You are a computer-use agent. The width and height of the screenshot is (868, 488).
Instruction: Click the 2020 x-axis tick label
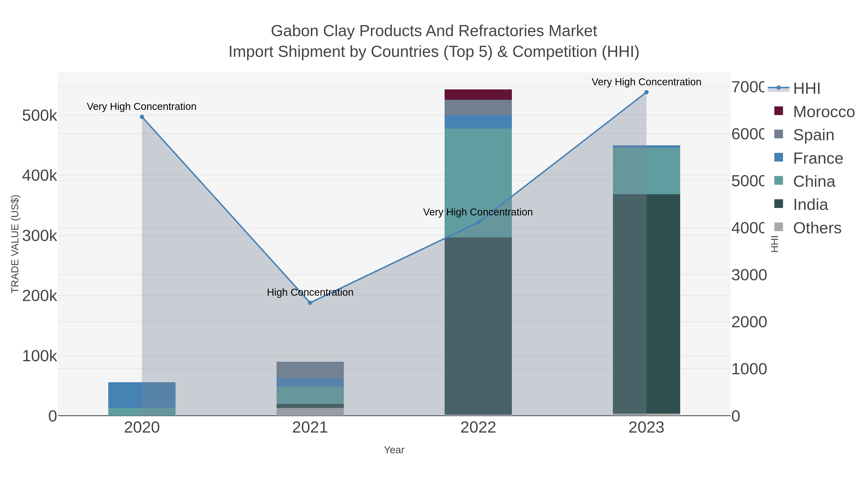(x=142, y=427)
